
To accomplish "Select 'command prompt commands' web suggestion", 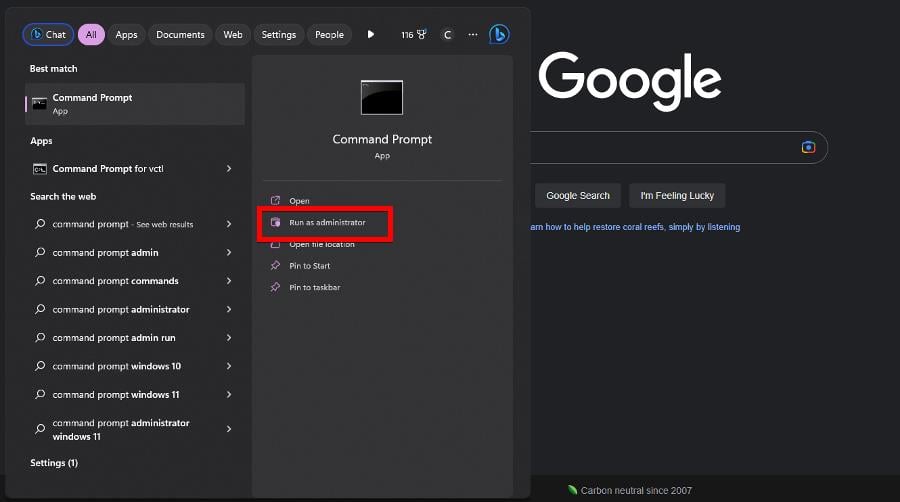I will click(x=135, y=281).
